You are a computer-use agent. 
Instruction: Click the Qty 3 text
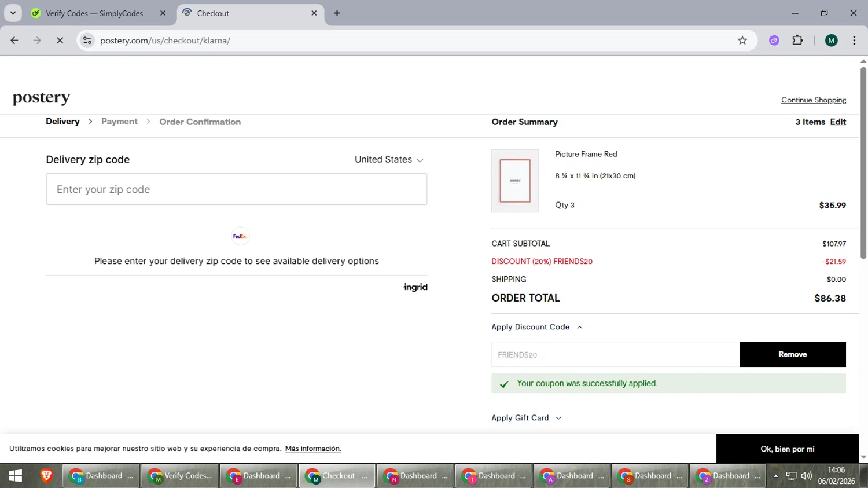coord(565,205)
